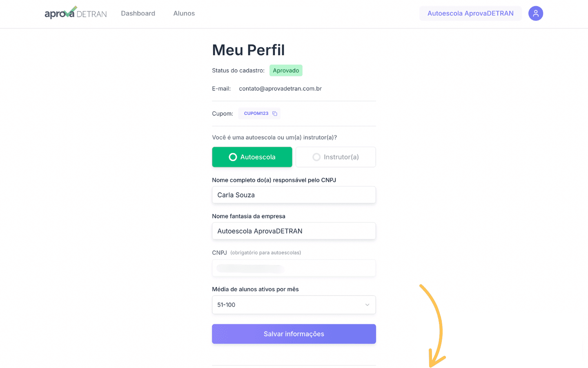588x368 pixels.
Task: Select the Autoescola radio option
Action: click(x=252, y=157)
